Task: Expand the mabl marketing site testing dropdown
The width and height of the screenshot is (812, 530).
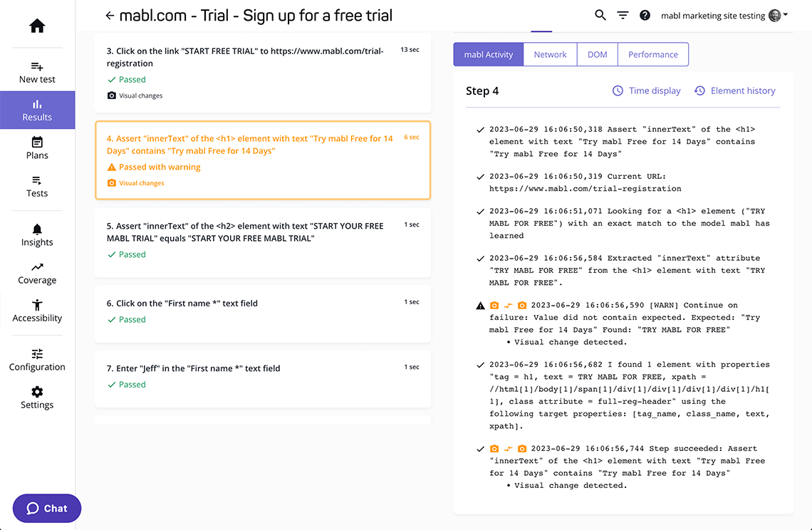Action: 724,16
